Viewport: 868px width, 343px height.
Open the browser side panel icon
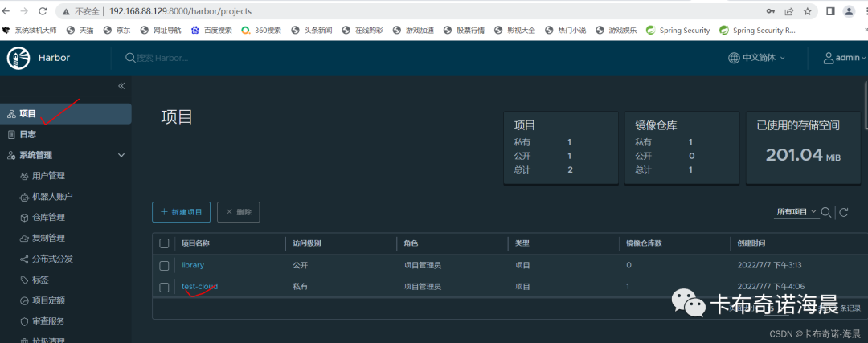click(x=830, y=11)
